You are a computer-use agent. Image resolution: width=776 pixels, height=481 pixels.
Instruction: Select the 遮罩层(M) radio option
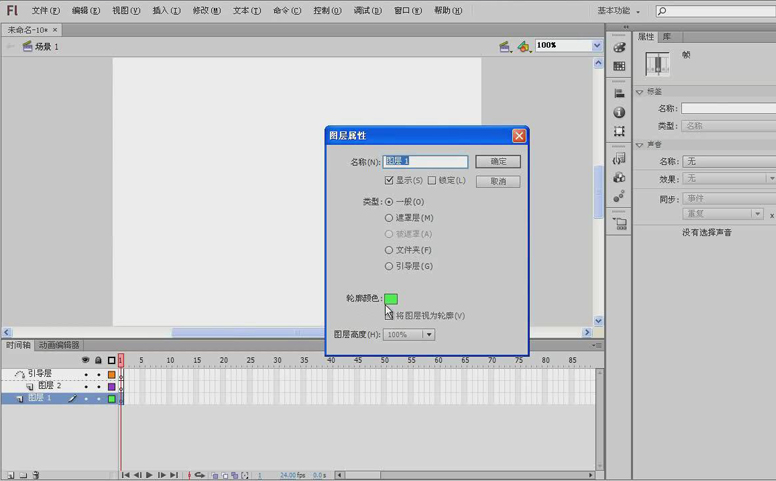click(x=389, y=218)
